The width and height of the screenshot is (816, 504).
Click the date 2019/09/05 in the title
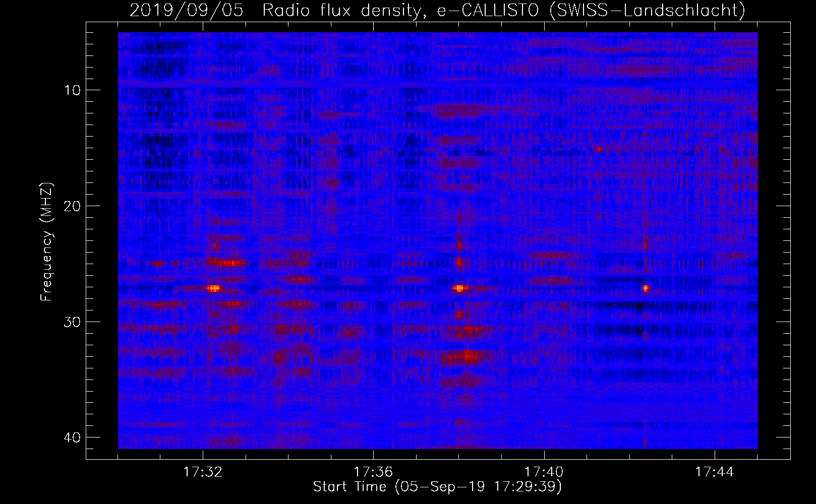point(187,10)
